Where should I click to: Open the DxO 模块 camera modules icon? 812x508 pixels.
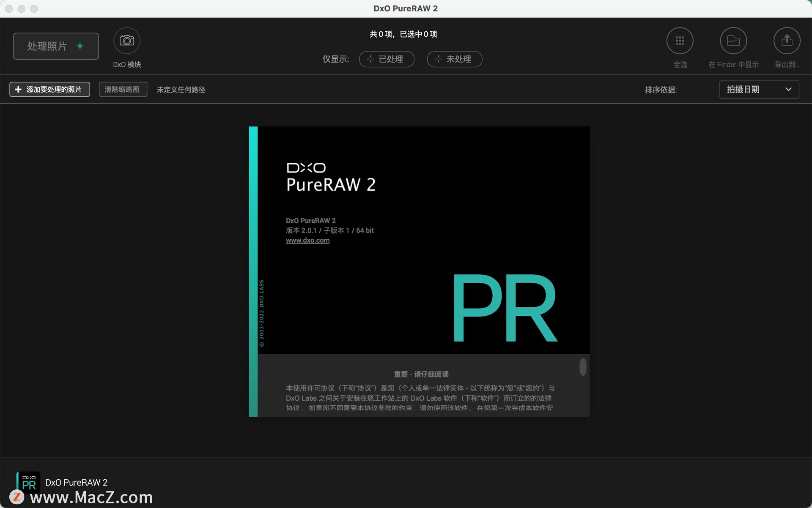click(x=127, y=41)
